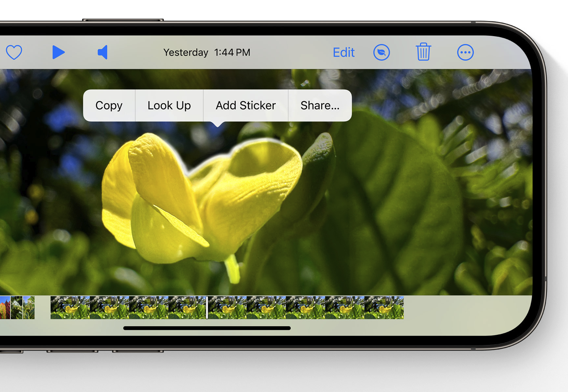Open the red leaf photo thumbnail
The height and width of the screenshot is (392, 568).
point(5,308)
